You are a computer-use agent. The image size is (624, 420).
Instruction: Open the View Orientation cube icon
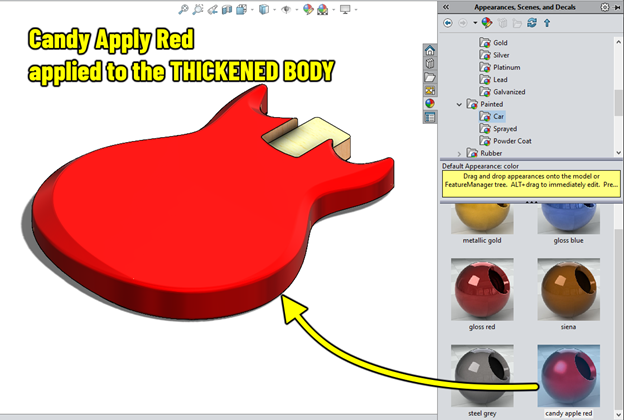(241, 9)
